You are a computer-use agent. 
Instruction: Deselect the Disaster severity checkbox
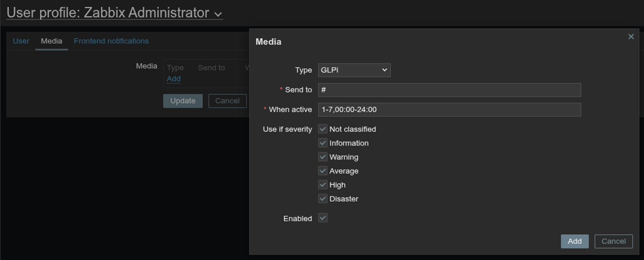pos(323,198)
